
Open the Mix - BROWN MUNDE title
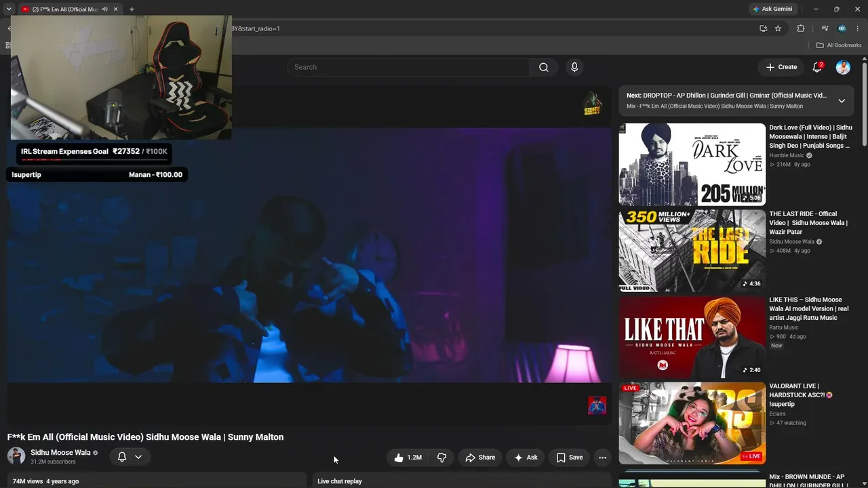(x=809, y=481)
